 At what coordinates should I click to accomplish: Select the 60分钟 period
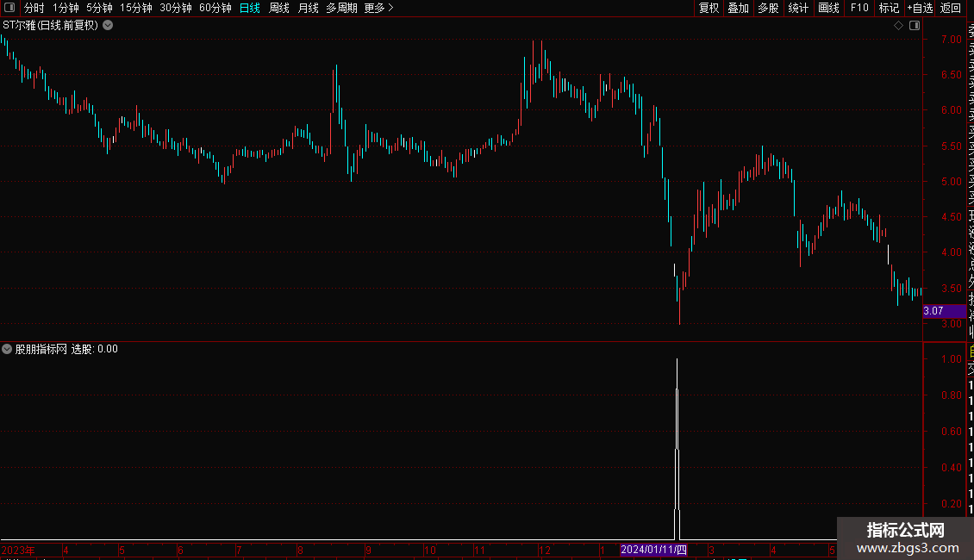pyautogui.click(x=215, y=8)
